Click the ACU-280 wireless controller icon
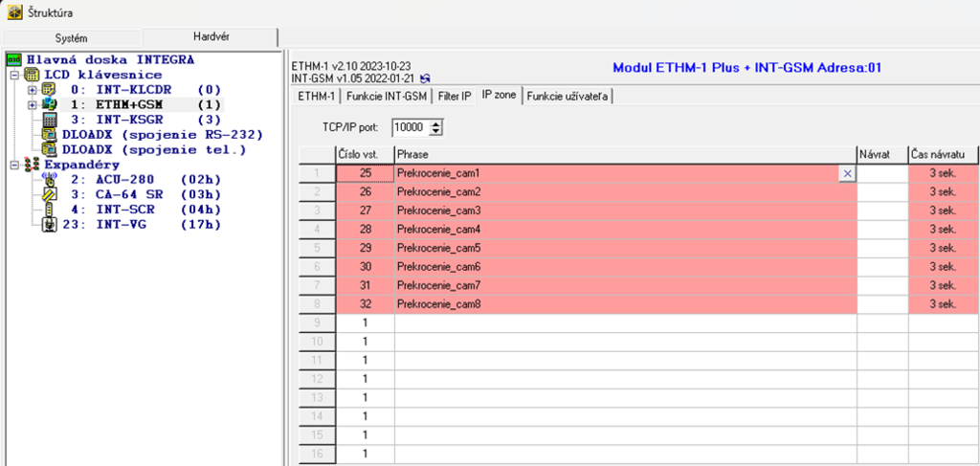Screen dimensions: 980x466 click(x=50, y=180)
